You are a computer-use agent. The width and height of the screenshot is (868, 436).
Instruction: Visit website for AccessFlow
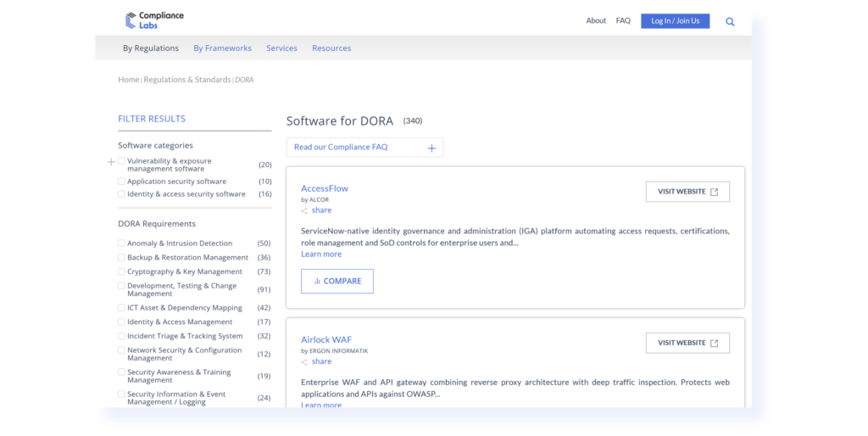coord(687,192)
